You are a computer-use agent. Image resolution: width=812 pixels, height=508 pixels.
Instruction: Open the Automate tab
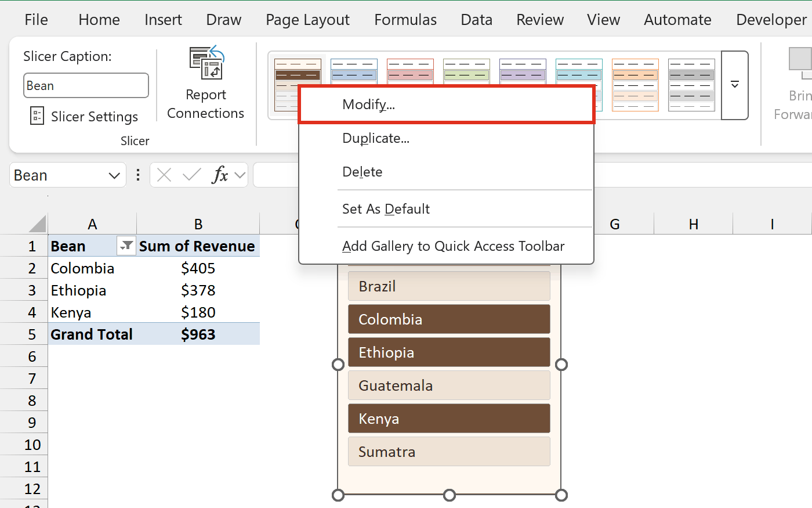(x=677, y=20)
